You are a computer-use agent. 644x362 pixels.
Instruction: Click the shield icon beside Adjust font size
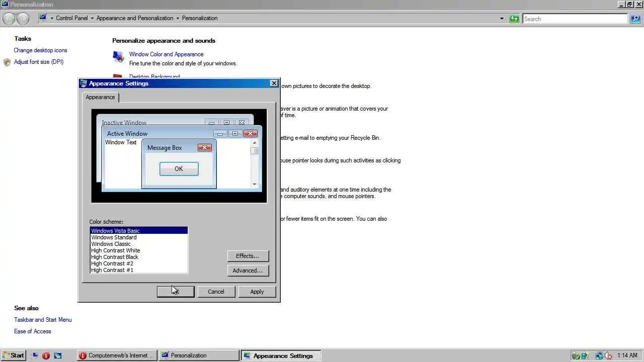pyautogui.click(x=7, y=62)
